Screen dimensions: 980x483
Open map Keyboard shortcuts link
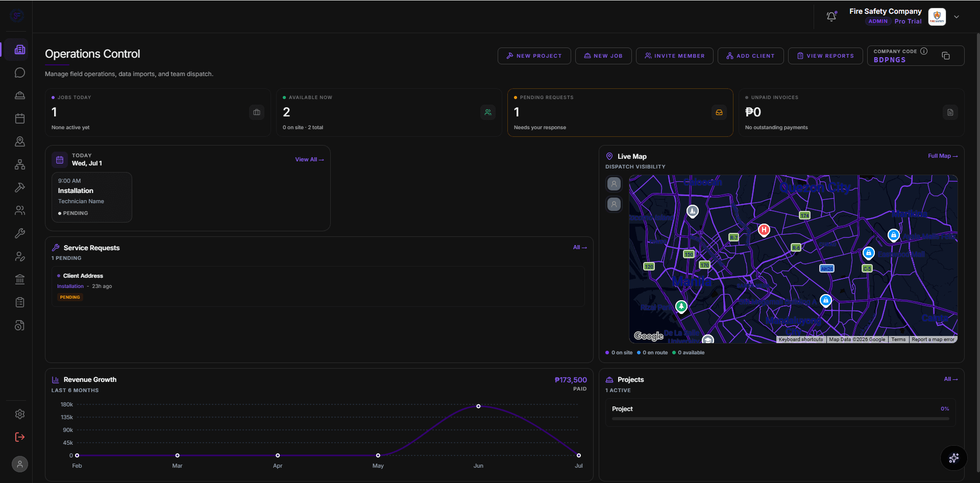pos(801,340)
